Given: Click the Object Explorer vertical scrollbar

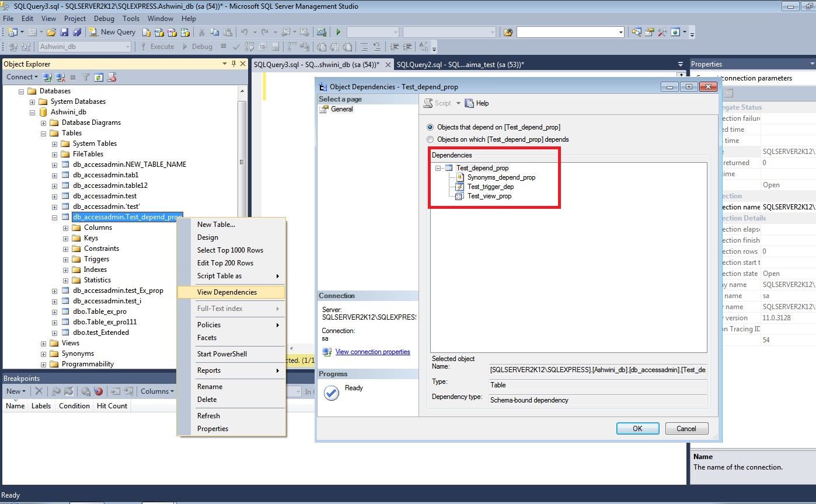Looking at the screenshot, I should click(x=242, y=228).
